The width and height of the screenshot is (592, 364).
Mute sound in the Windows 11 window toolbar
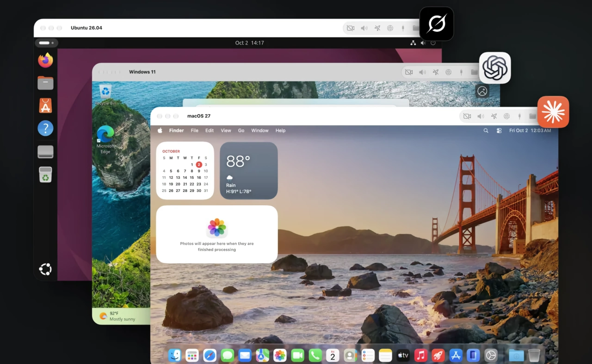[422, 72]
